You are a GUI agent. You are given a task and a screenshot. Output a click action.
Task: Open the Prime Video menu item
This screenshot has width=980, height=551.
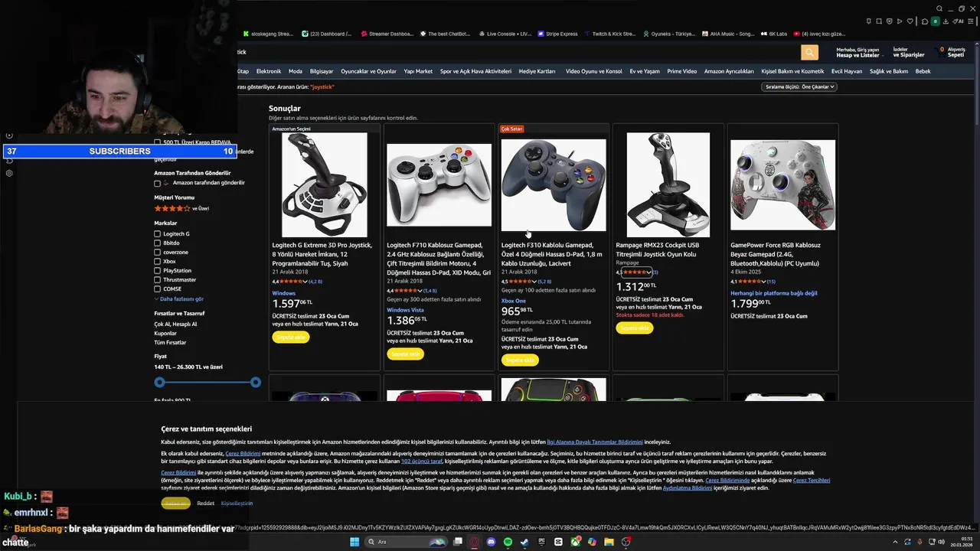tap(682, 71)
